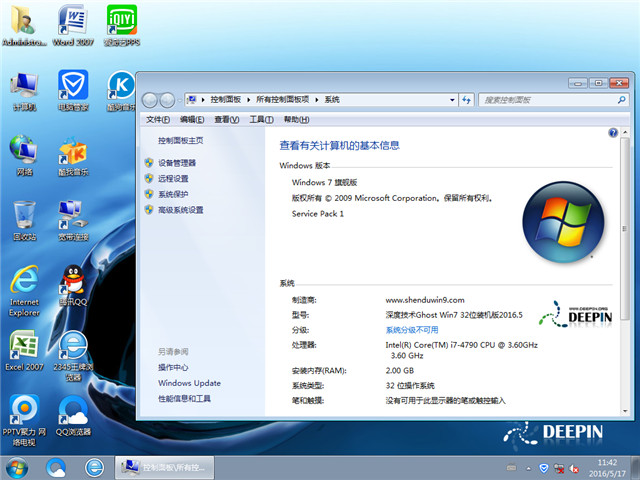Expand the arrow after 所有控制面板项 breadcrumb
The height and width of the screenshot is (480, 640).
[316, 100]
